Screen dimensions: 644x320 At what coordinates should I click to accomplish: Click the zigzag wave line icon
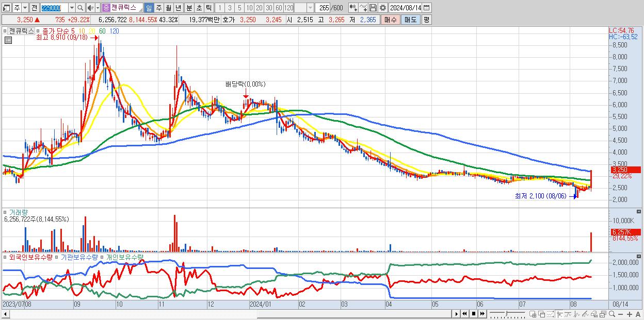pos(576,314)
